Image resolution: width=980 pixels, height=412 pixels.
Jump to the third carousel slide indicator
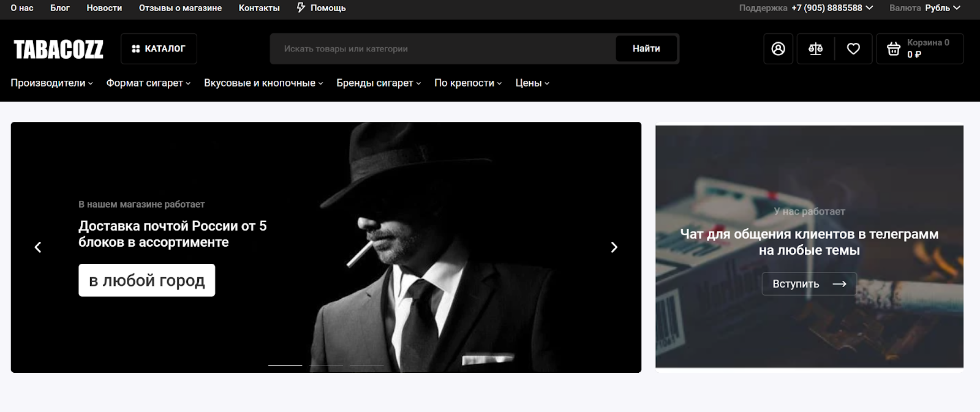click(366, 365)
